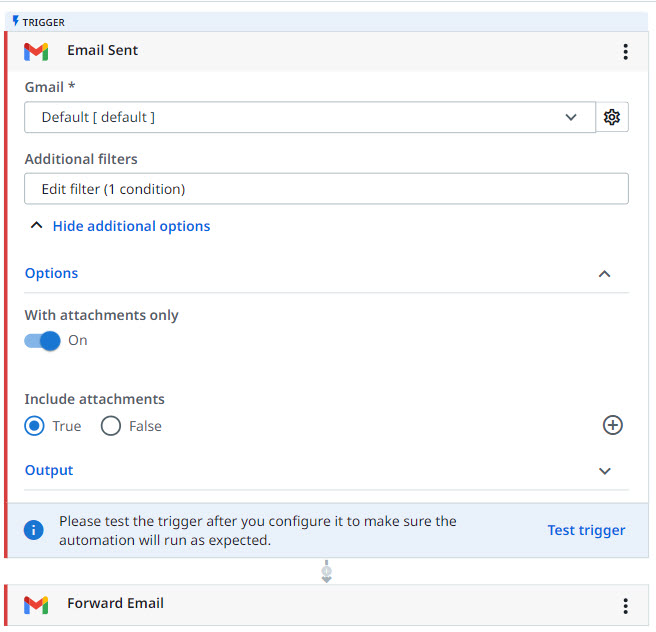This screenshot has height=632, width=656.
Task: Click the arrow connector between steps
Action: pos(327,571)
